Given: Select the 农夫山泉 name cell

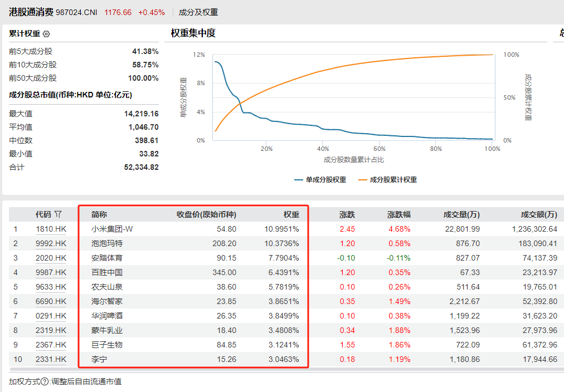Looking at the screenshot, I should pos(107,287).
